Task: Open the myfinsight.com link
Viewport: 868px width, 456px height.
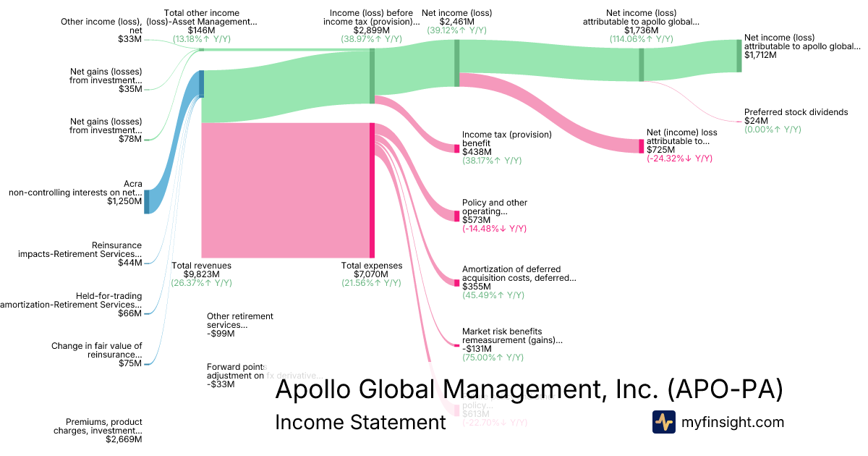Action: point(731,422)
